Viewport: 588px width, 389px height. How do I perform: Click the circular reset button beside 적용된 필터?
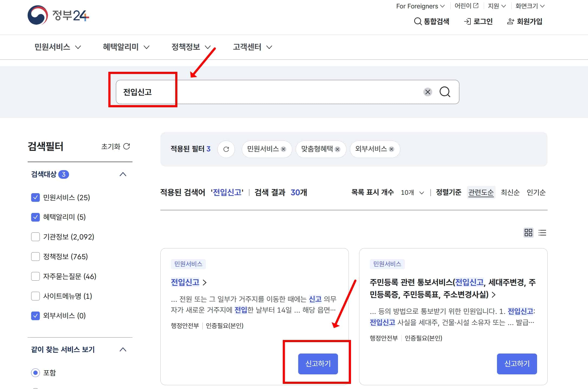(226, 149)
